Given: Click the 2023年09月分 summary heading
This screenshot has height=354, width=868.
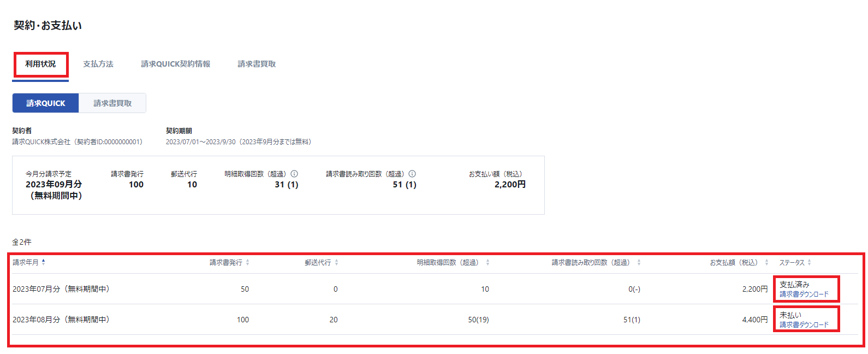Looking at the screenshot, I should [53, 185].
